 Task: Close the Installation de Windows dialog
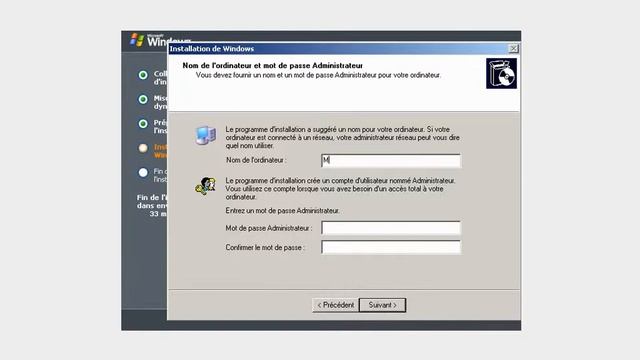(513, 49)
